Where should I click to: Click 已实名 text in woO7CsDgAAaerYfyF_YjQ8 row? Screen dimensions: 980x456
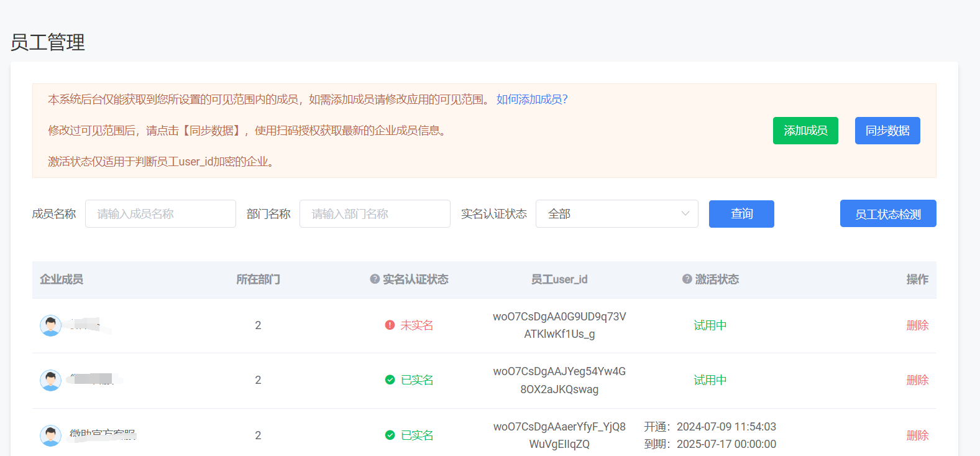coord(417,435)
